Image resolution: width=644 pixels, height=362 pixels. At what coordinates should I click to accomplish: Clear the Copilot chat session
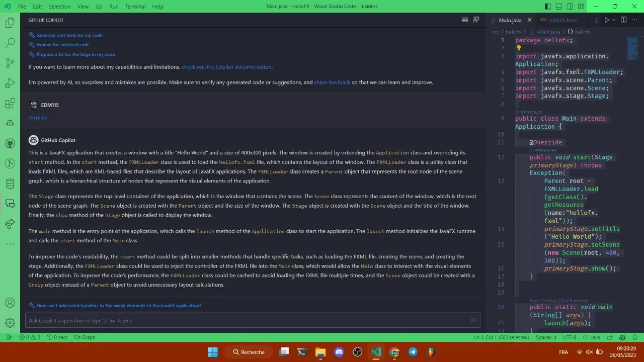coord(465,20)
